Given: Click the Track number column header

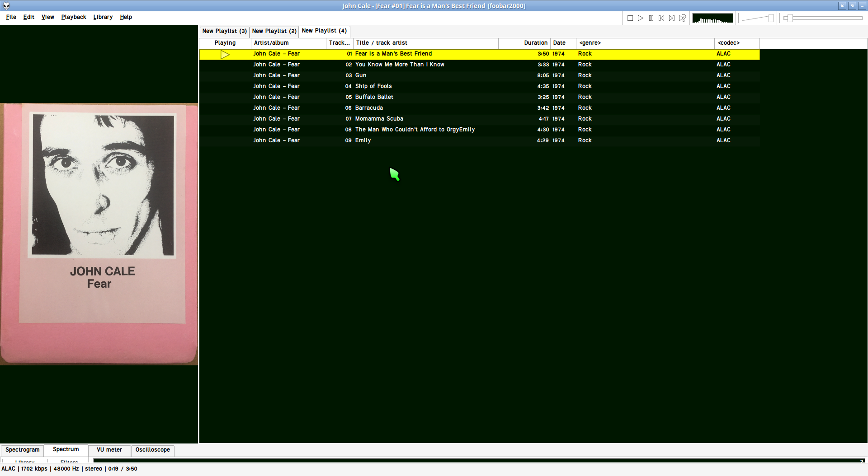Looking at the screenshot, I should (x=340, y=43).
